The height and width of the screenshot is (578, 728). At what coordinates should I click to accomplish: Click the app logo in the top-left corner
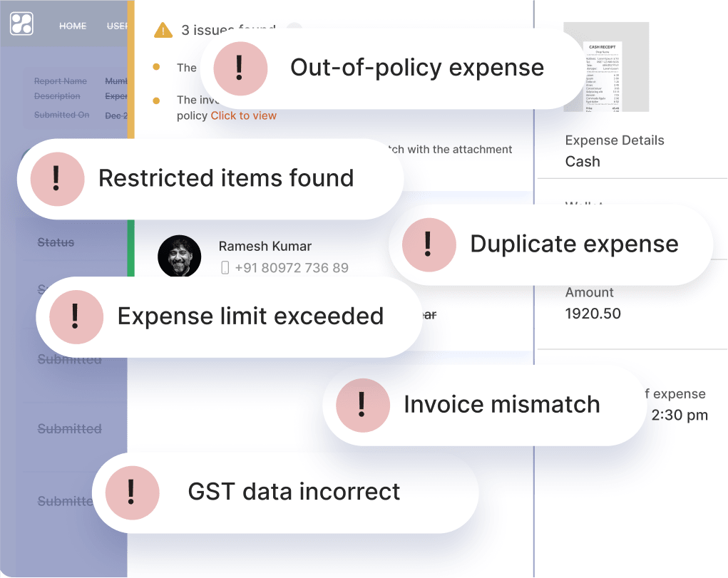21,24
